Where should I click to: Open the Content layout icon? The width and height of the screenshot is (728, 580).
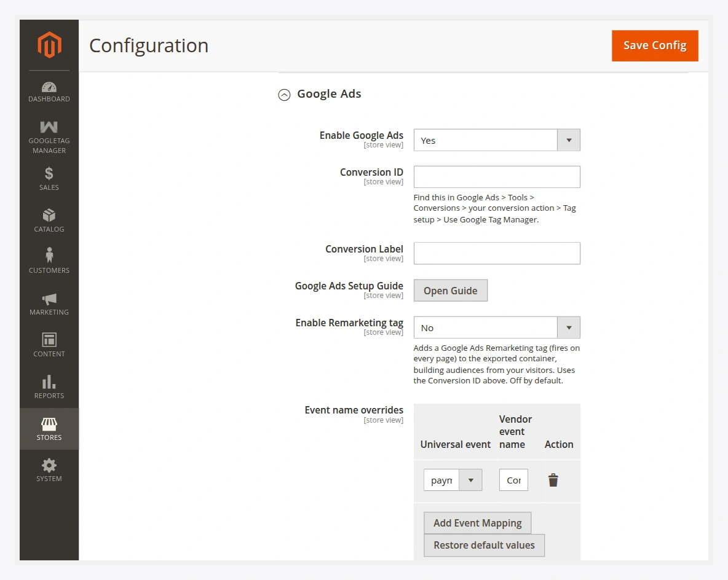click(x=49, y=340)
